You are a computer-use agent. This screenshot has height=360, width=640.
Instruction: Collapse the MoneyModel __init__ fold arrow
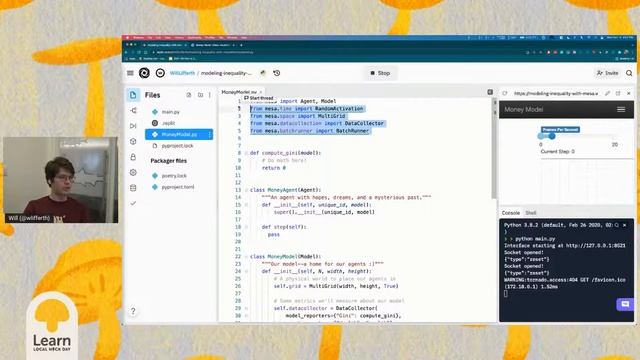pyautogui.click(x=246, y=271)
